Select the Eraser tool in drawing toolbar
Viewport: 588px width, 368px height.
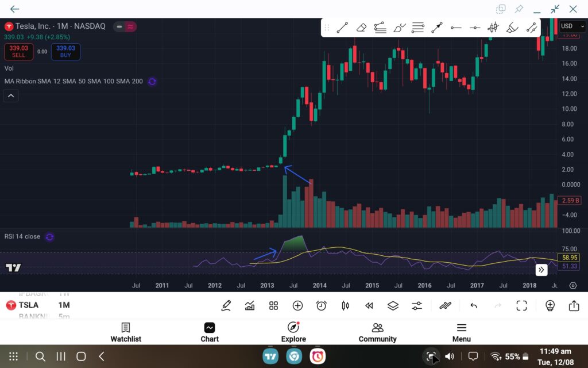click(x=361, y=28)
